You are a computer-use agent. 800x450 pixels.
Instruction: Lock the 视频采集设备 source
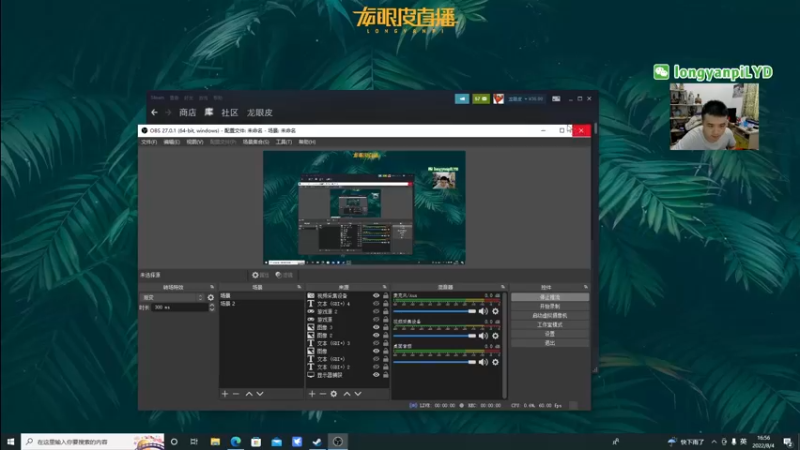click(386, 295)
